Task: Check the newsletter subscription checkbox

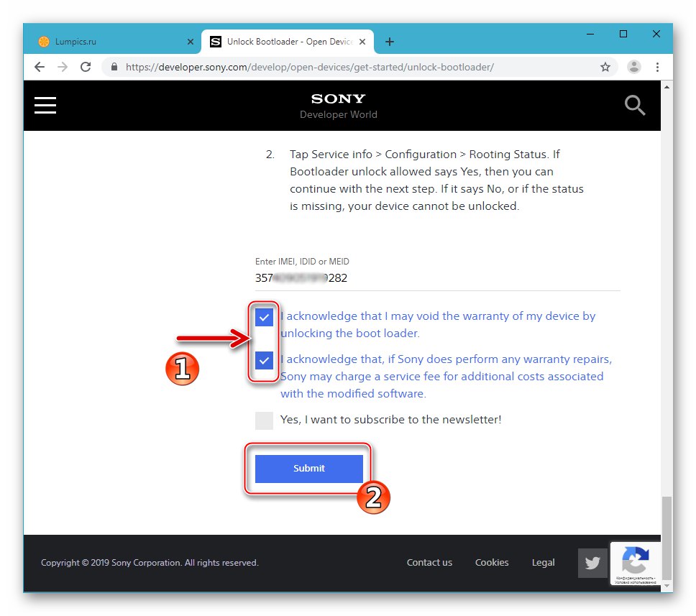Action: tap(264, 420)
